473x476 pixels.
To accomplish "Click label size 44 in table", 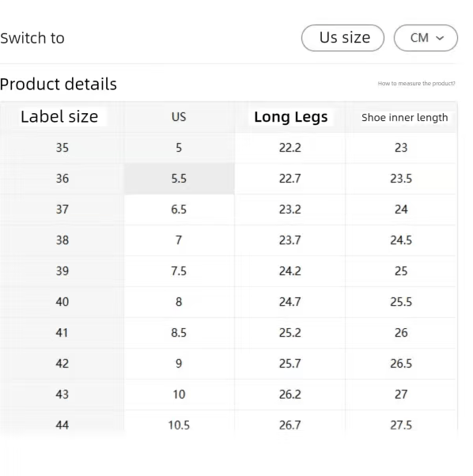I will pyautogui.click(x=62, y=425).
